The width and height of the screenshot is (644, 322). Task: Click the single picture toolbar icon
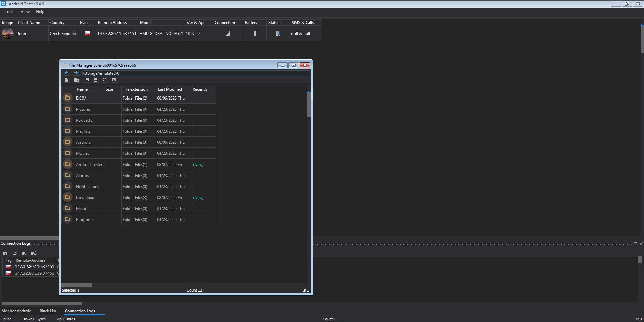coord(96,80)
